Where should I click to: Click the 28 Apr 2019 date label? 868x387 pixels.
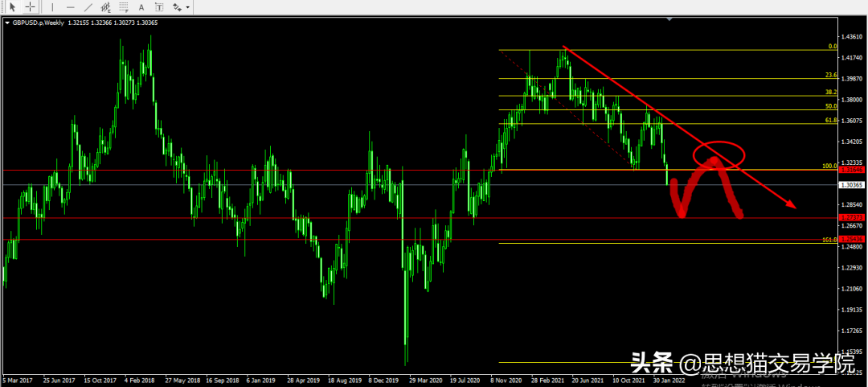tap(304, 381)
